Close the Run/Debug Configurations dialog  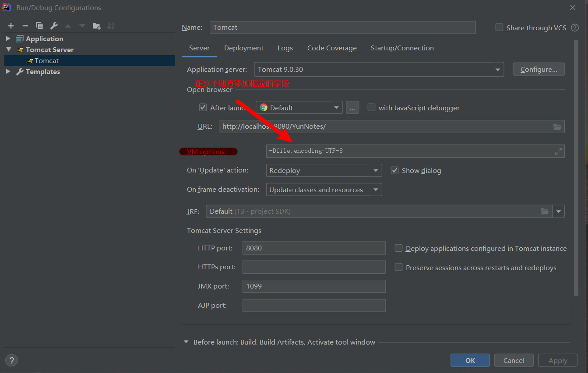(x=573, y=7)
